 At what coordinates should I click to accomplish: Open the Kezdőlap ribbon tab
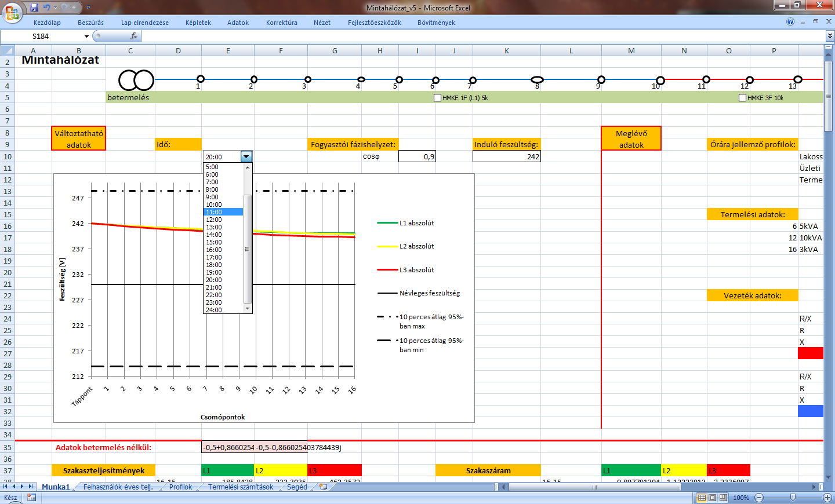point(47,23)
